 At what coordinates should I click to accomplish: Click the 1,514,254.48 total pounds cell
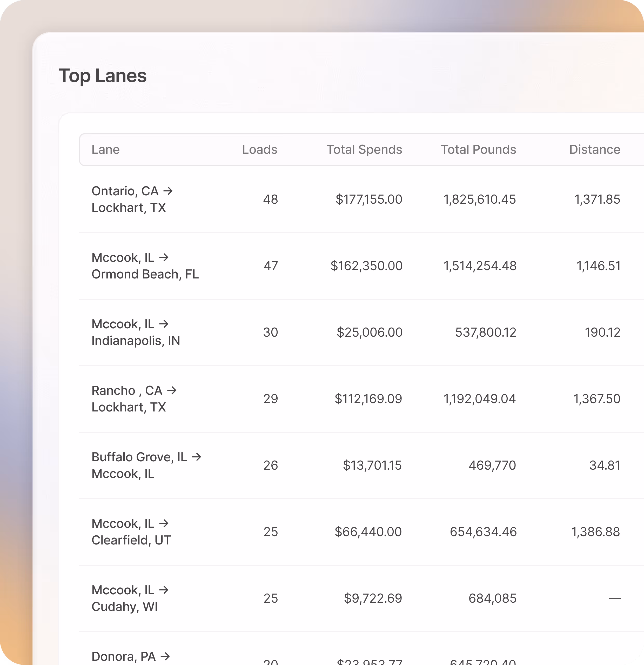pyautogui.click(x=480, y=266)
